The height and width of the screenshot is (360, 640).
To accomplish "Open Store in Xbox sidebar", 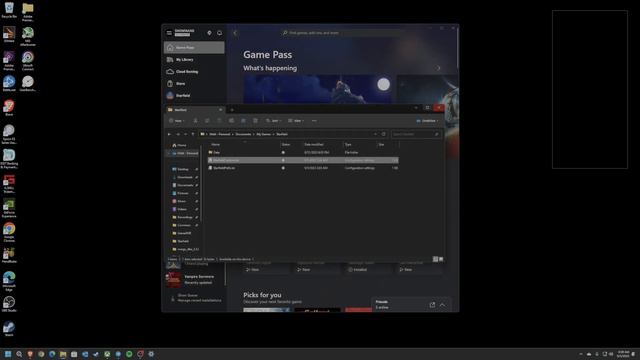I will click(x=194, y=83).
